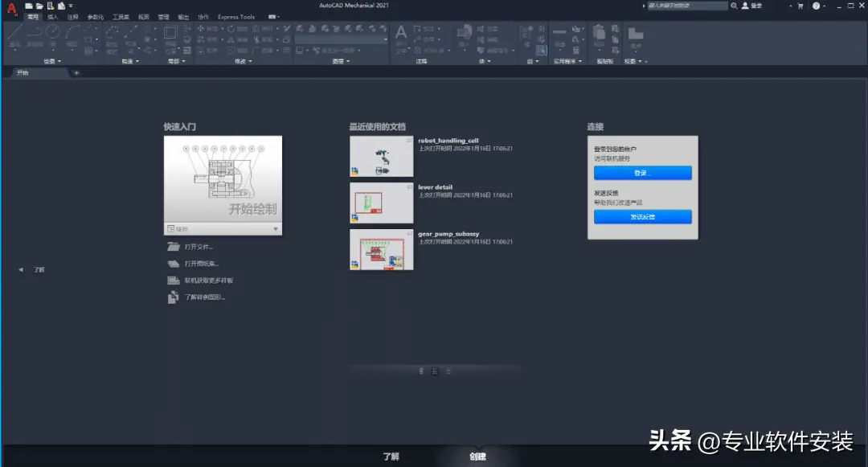Click the New file icon in quick access toolbar
The width and height of the screenshot is (868, 467).
(29, 6)
